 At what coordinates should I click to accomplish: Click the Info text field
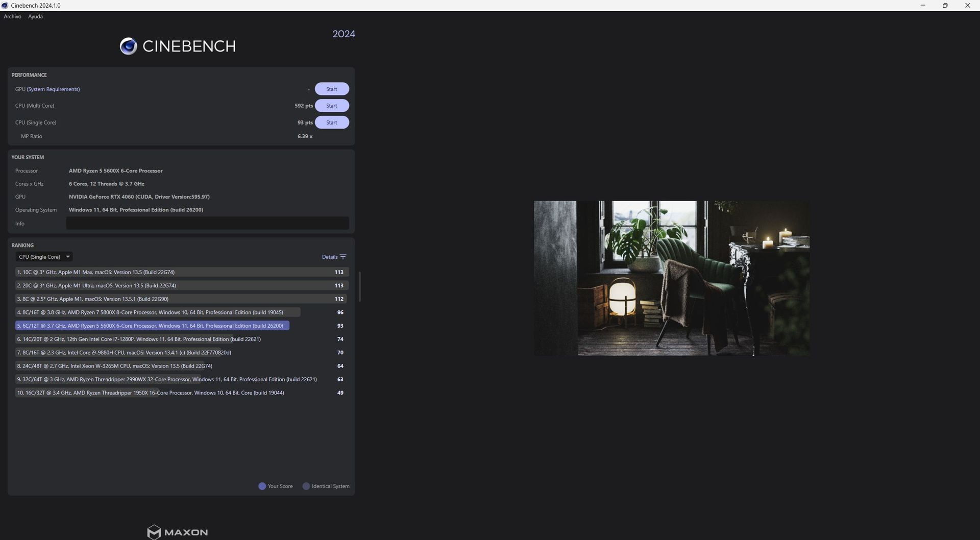coord(207,223)
